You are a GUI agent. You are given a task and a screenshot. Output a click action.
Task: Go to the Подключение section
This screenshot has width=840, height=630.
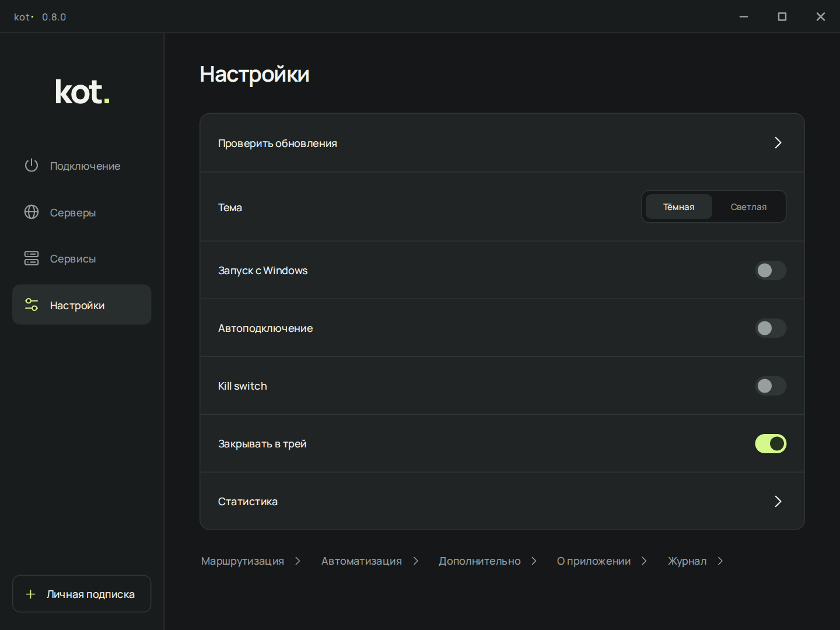click(82, 166)
